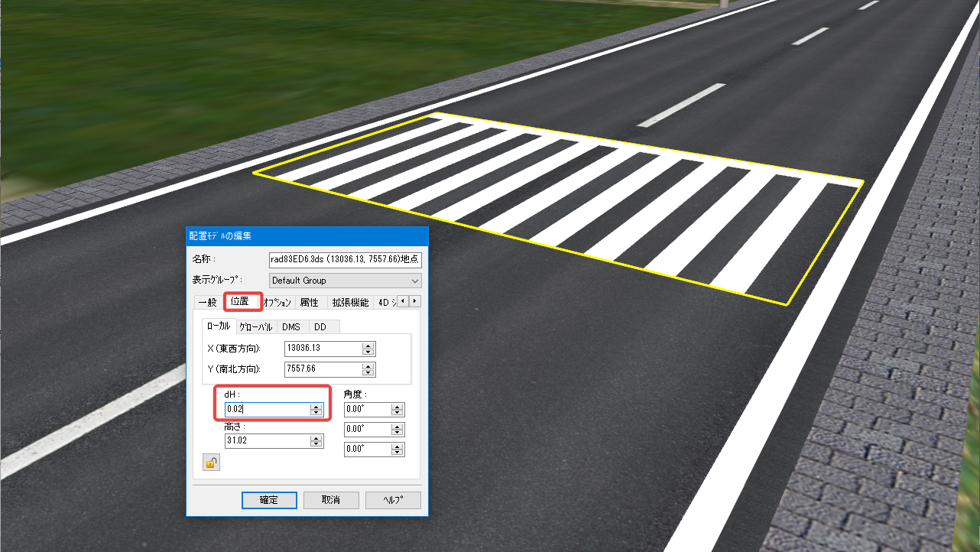Open help with ヘルプ button

pos(393,500)
